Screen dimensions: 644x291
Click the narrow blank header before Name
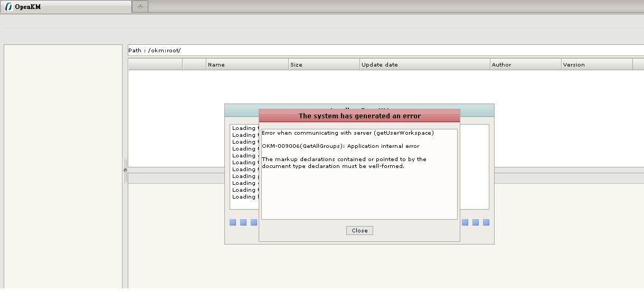pyautogui.click(x=194, y=64)
